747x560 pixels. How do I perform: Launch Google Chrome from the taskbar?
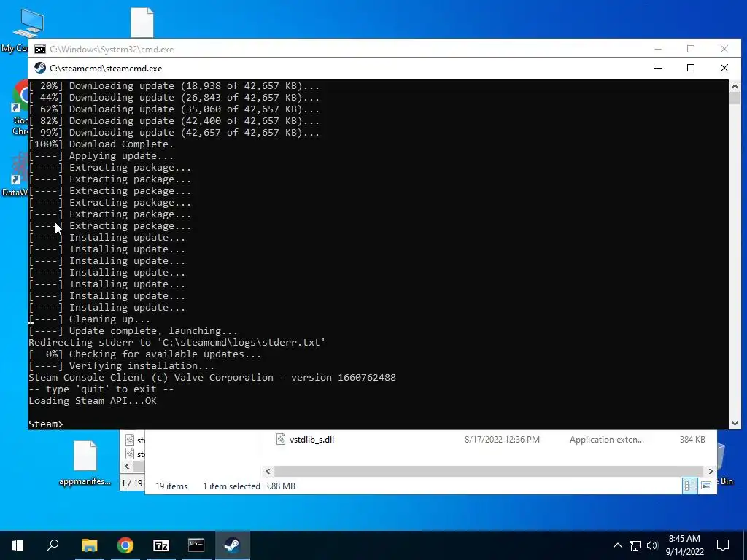[x=125, y=545]
